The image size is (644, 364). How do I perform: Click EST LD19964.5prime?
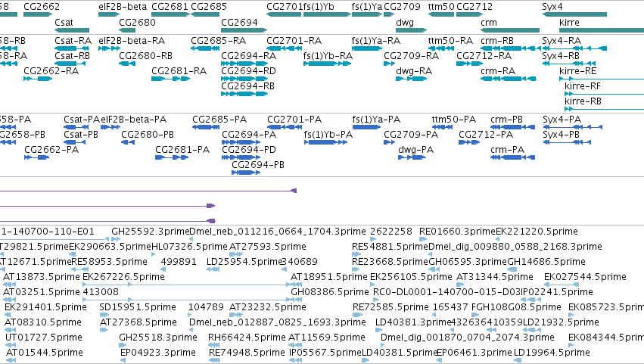[x=518, y=360]
